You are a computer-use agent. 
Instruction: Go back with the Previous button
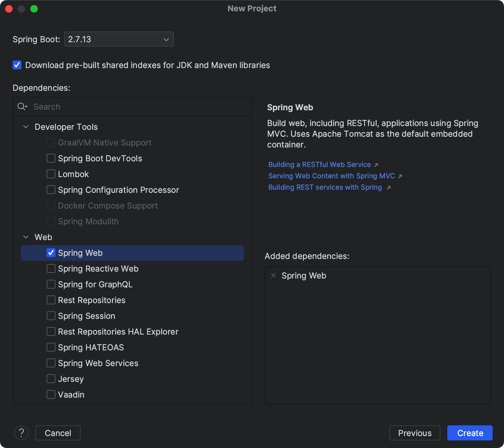pos(415,433)
